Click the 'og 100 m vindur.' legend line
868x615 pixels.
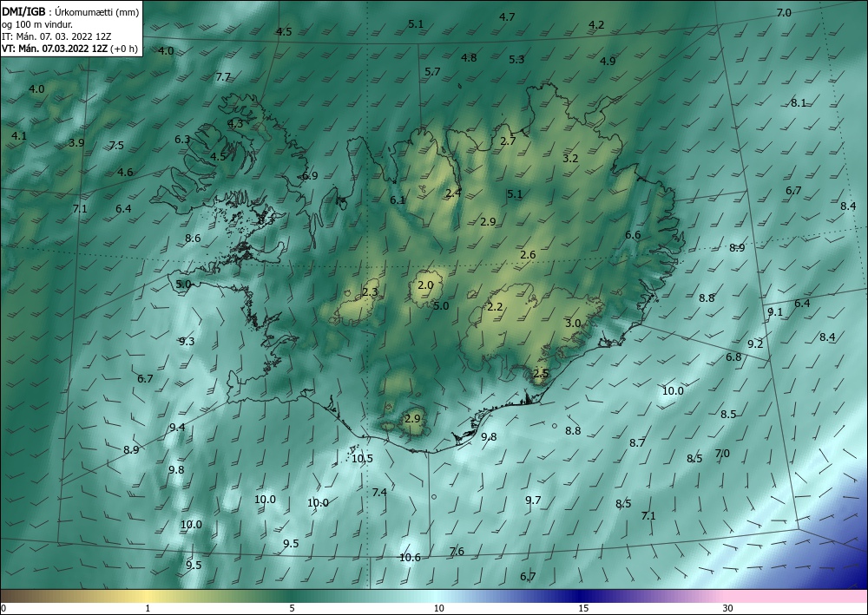pyautogui.click(x=37, y=24)
